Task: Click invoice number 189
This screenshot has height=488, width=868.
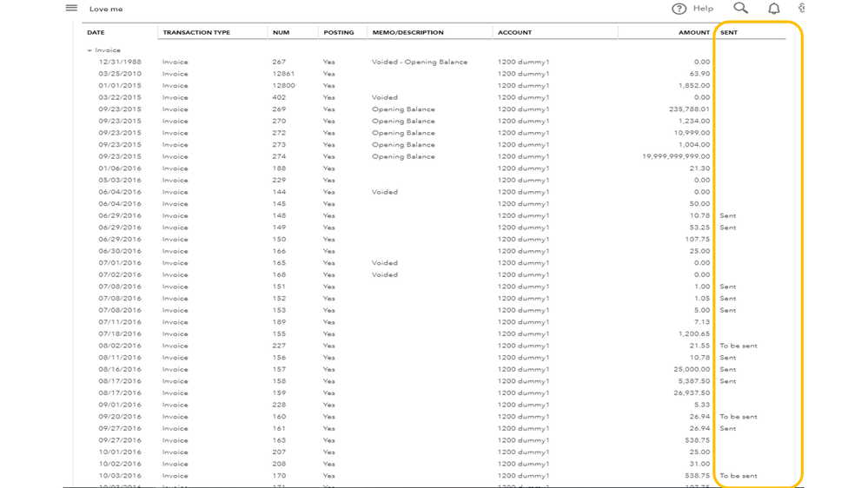Action: coord(279,322)
